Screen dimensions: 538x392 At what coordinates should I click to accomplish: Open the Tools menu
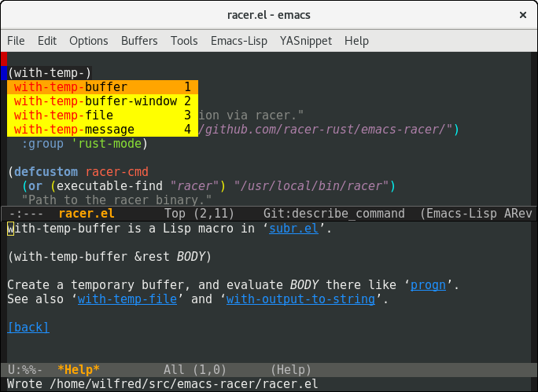coord(184,41)
